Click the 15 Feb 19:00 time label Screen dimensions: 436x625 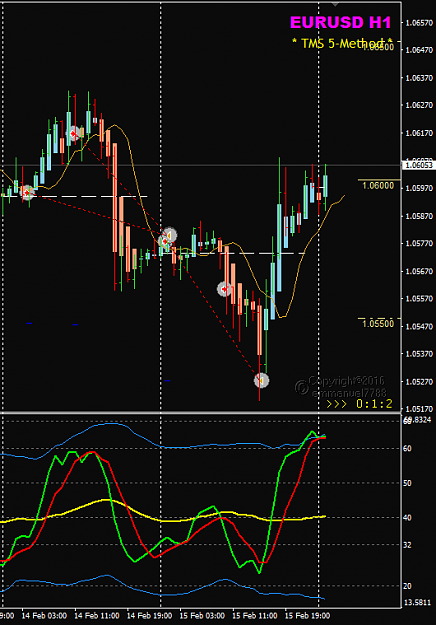(307, 616)
